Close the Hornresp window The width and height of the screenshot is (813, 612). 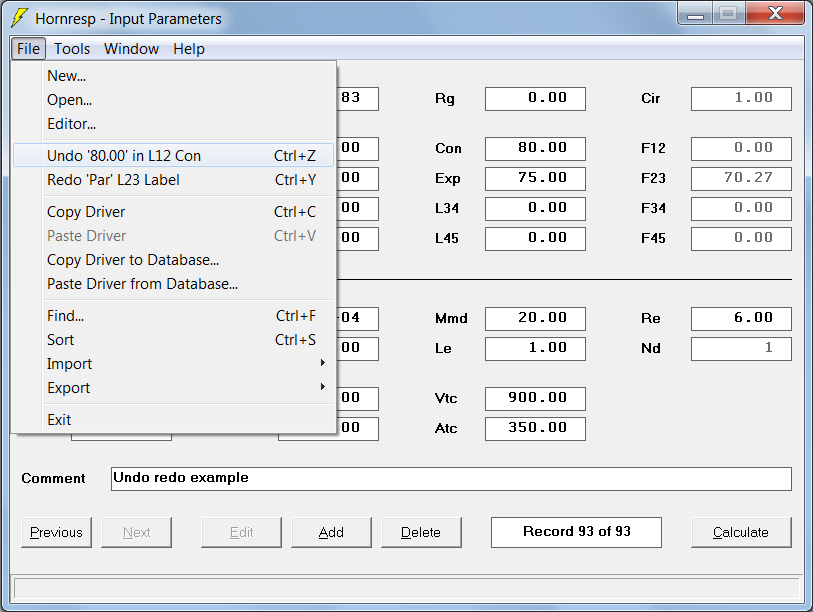point(775,13)
